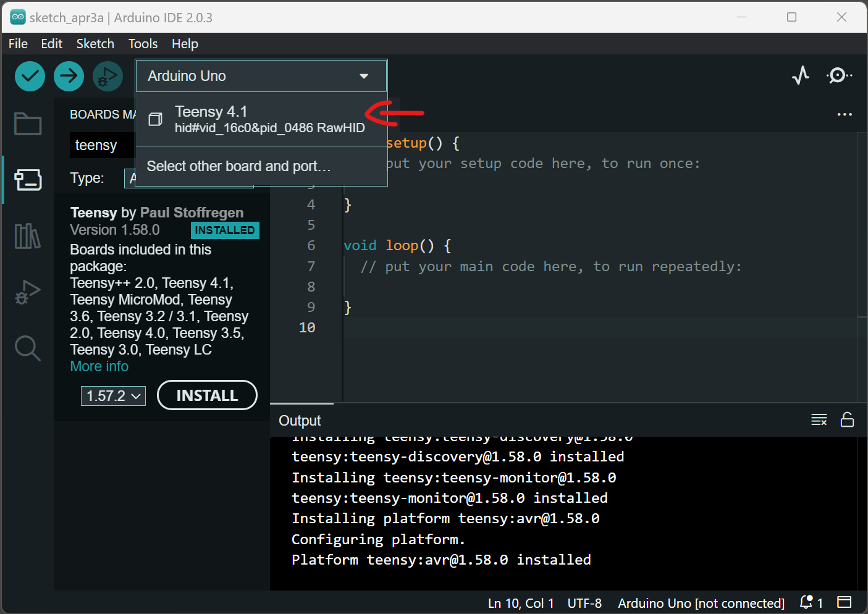Click 'Arduino Uno [not connected]' status entry
Screen dimensions: 868x614
point(701,603)
